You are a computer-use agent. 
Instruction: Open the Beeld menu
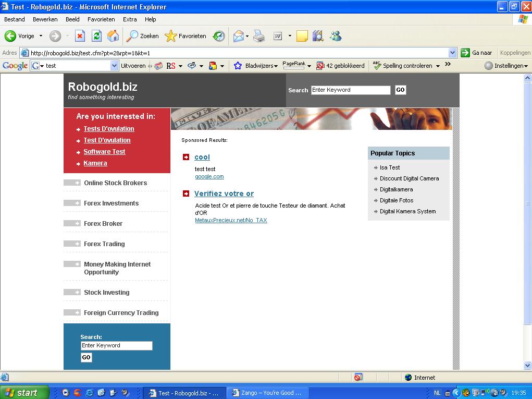point(72,19)
